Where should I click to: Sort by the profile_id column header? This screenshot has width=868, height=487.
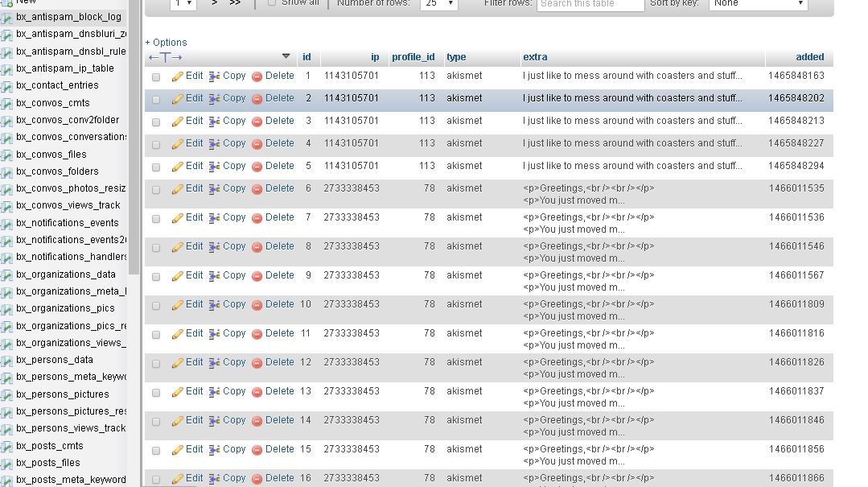tap(413, 57)
